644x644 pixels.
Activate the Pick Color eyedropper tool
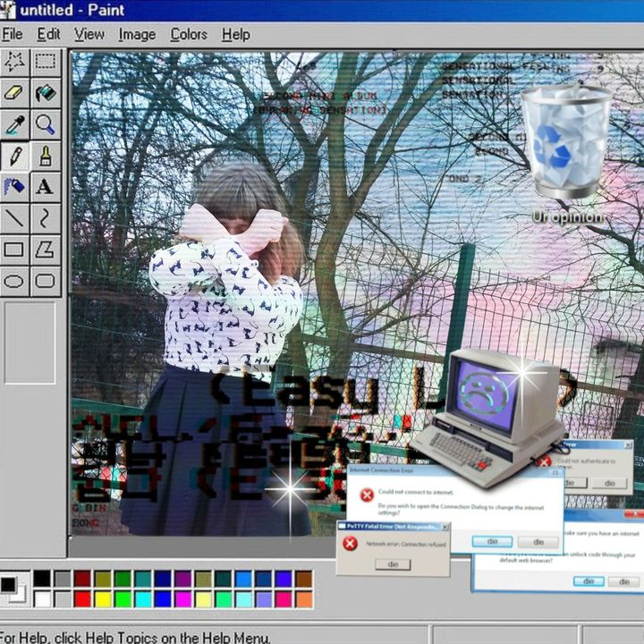[x=14, y=123]
